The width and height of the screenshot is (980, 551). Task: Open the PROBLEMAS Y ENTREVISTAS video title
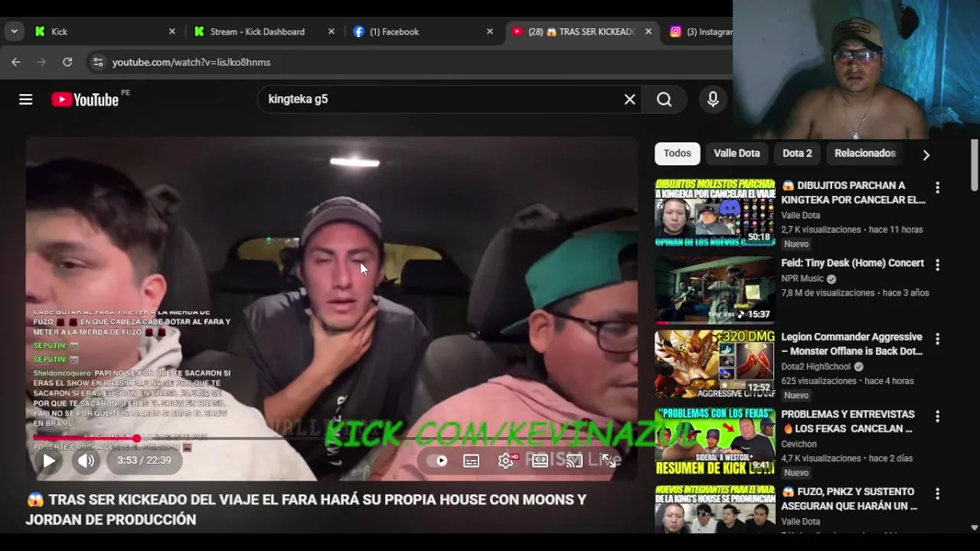(848, 422)
